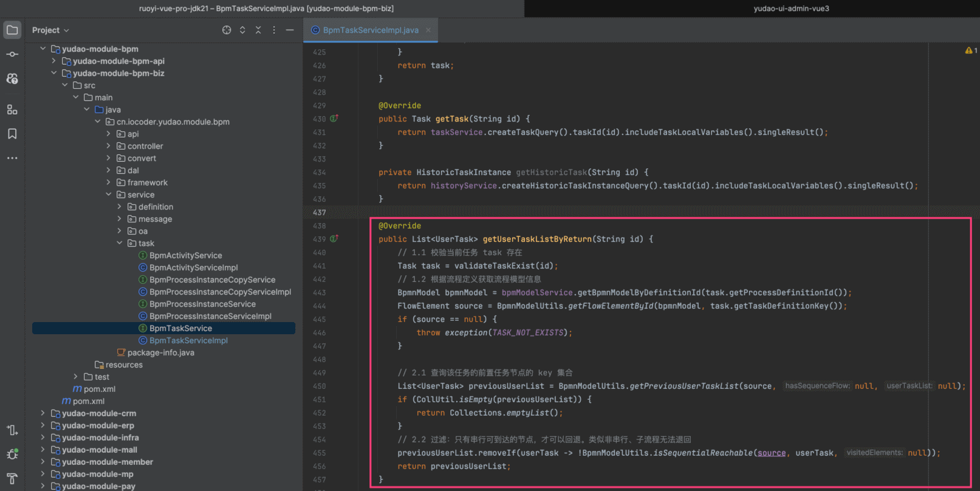Open BpmProcessInstanceService in the tree
The image size is (980, 491).
tap(202, 304)
